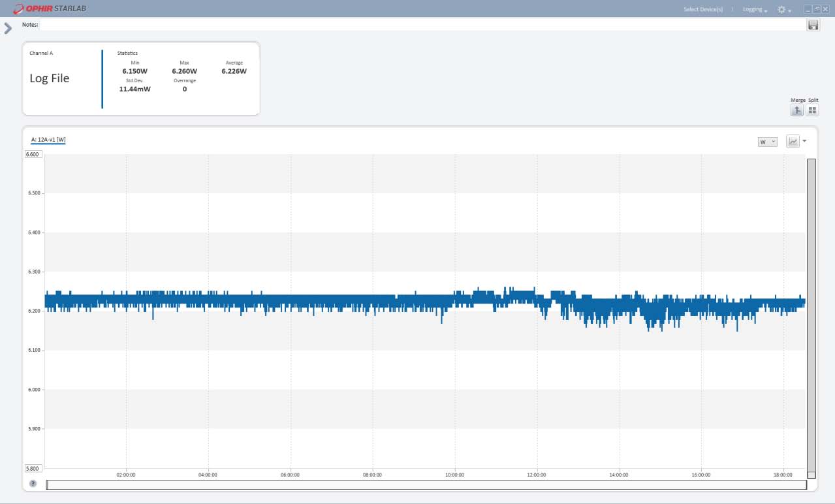Open the W units dropdown
This screenshot has width=835, height=504.
767,142
